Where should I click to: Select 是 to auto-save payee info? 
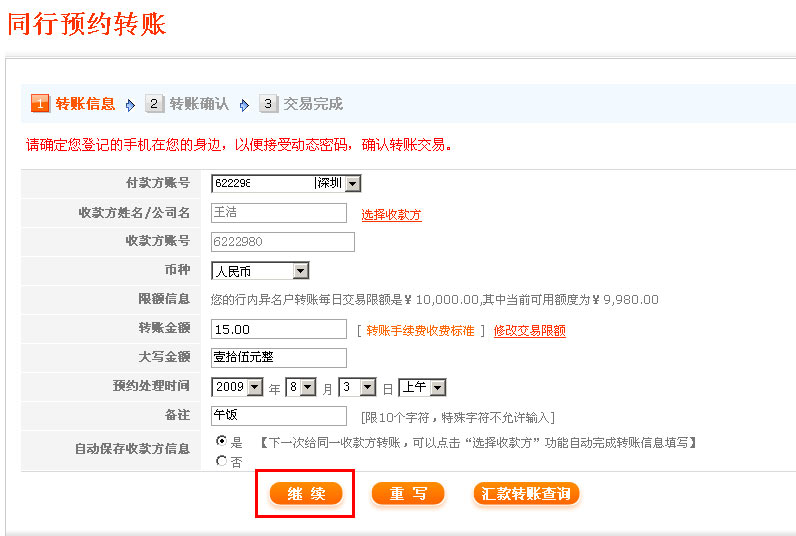point(222,441)
